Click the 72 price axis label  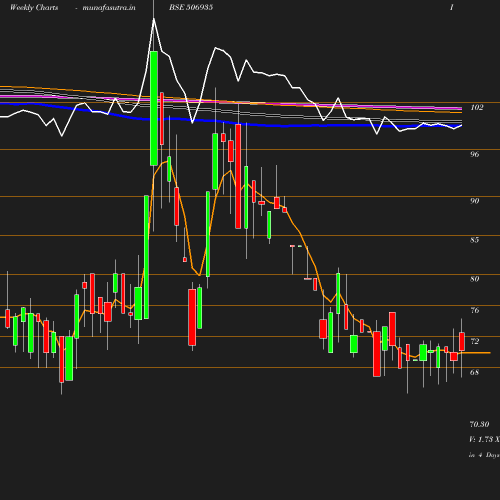click(x=474, y=341)
